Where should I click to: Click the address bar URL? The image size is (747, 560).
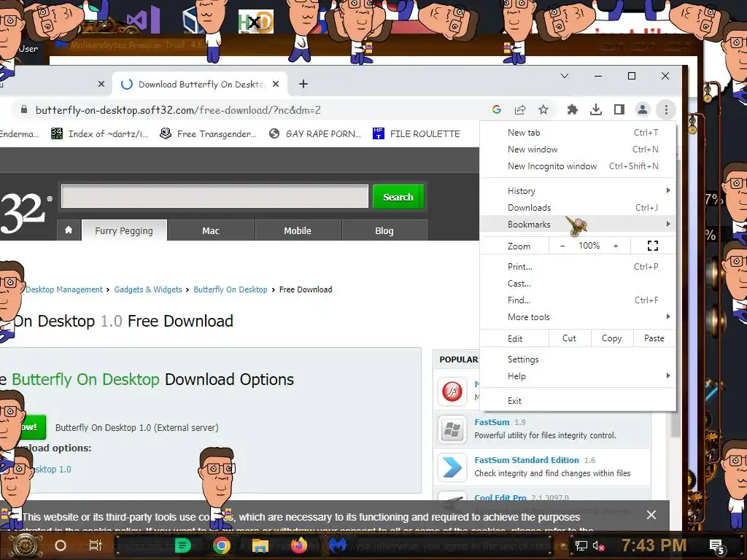[178, 110]
